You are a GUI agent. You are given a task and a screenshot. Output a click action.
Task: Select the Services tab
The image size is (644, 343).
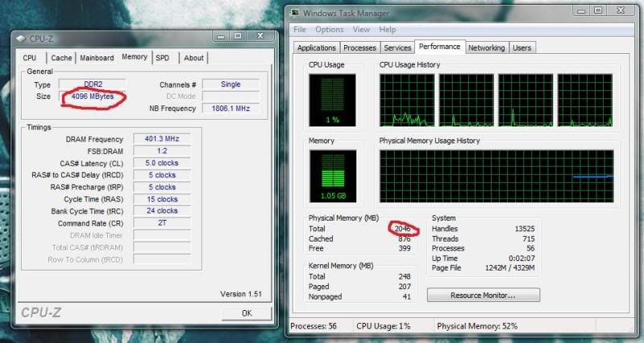(397, 48)
